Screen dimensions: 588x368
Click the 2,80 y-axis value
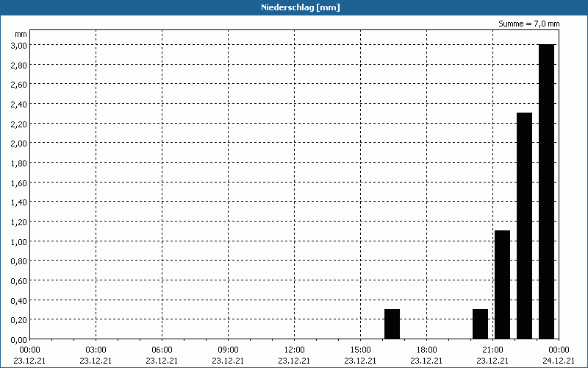[x=20, y=65]
